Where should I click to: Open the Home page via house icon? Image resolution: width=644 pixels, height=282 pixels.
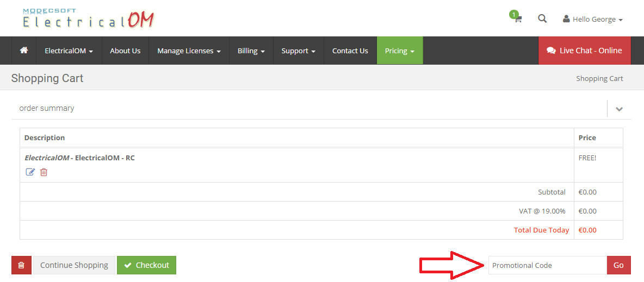point(24,51)
